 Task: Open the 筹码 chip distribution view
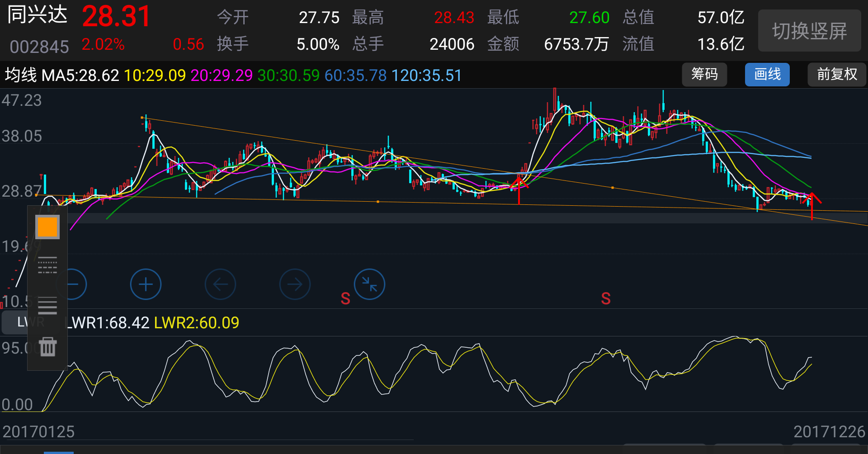[x=704, y=75]
